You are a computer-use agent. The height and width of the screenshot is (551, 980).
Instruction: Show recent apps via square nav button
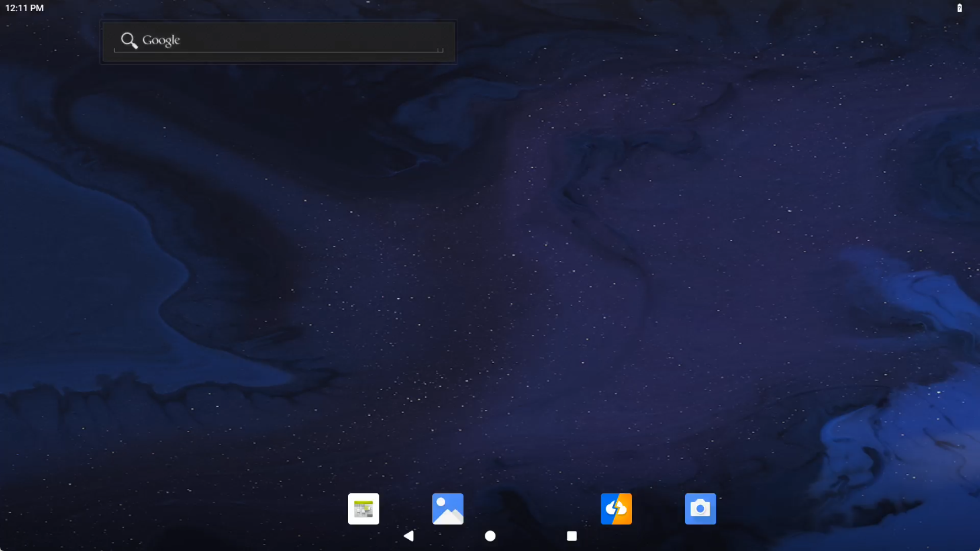pos(571,536)
